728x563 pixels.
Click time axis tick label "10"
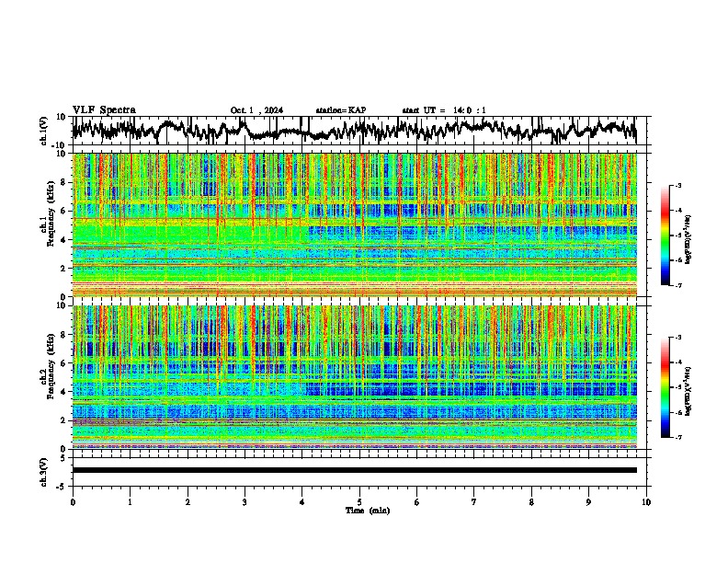(646, 502)
